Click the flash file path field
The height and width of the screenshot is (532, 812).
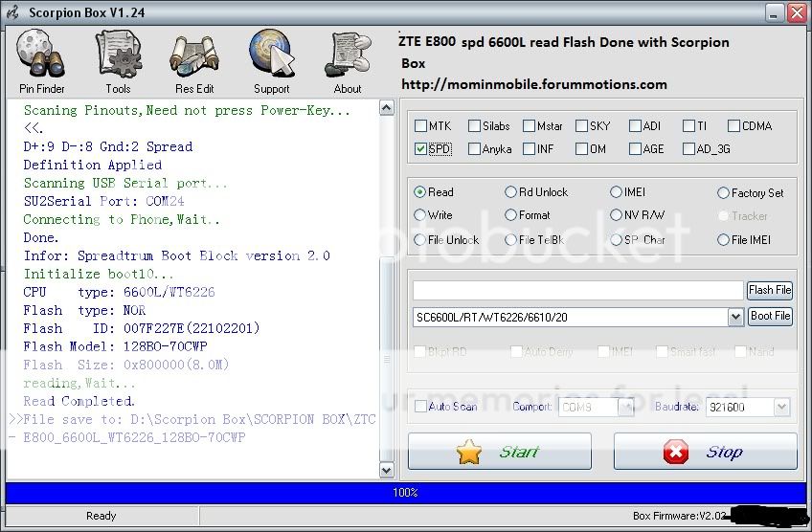point(578,290)
